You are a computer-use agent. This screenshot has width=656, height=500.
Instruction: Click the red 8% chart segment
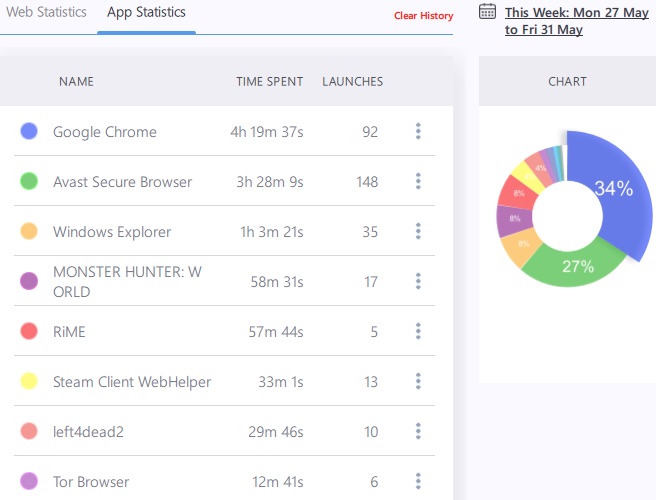click(x=518, y=193)
